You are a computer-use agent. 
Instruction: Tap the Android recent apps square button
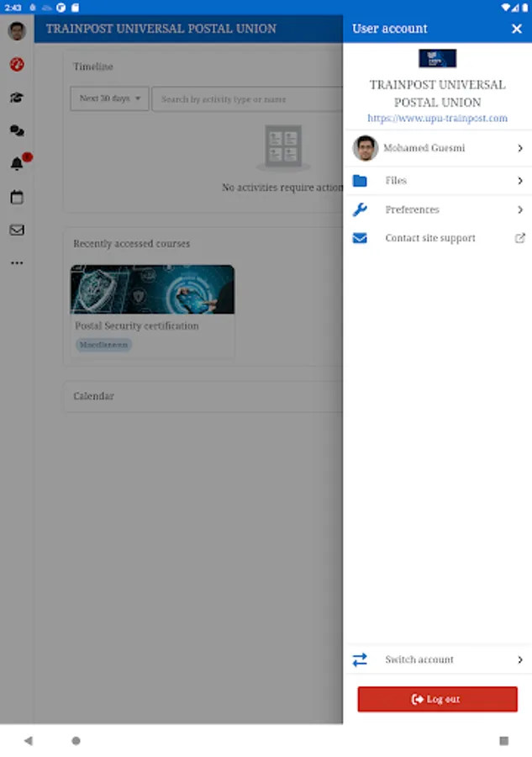504,740
